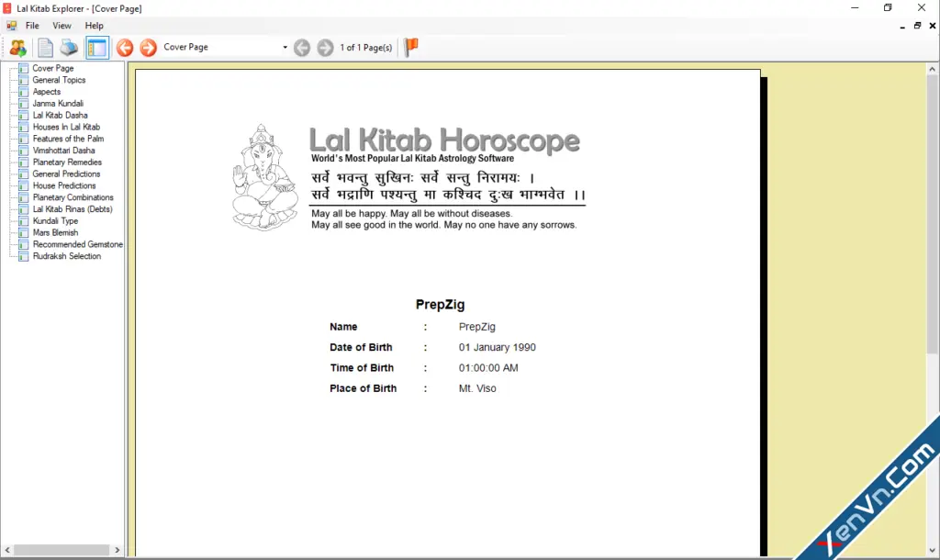Viewport: 940px width, 560px height.
Task: Click the printer icon in toolbar
Action: click(68, 48)
